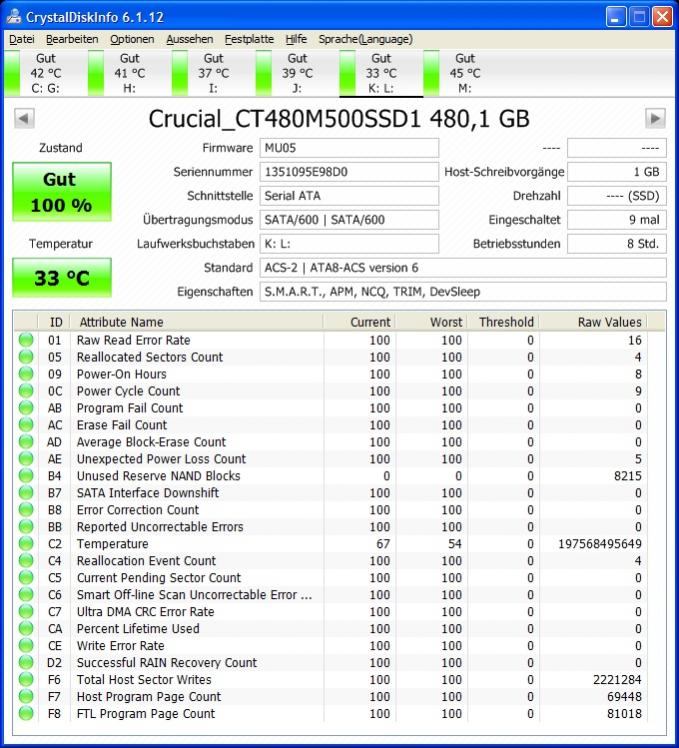Image resolution: width=679 pixels, height=748 pixels.
Task: Click status circle of Power Cycle Count
Action: coord(26,391)
